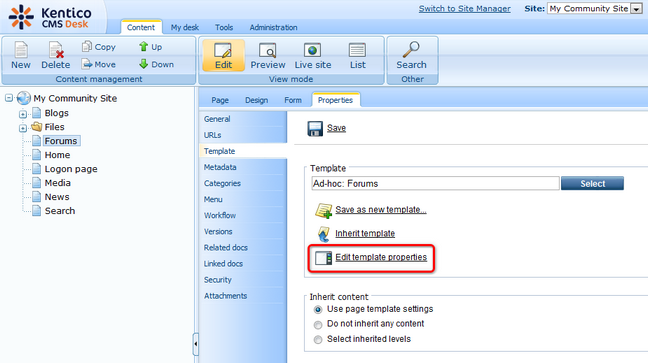The width and height of the screenshot is (648, 363).
Task: Click the Switch to Site Manager link
Action: (x=465, y=9)
